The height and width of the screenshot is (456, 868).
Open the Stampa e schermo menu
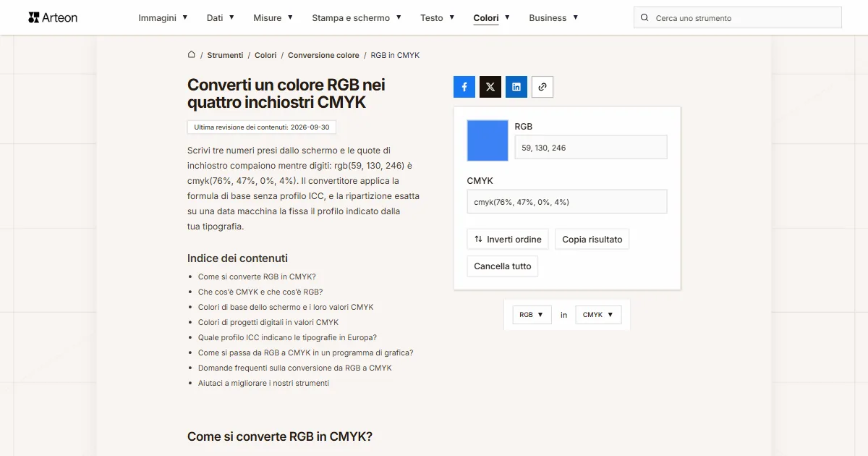point(351,17)
